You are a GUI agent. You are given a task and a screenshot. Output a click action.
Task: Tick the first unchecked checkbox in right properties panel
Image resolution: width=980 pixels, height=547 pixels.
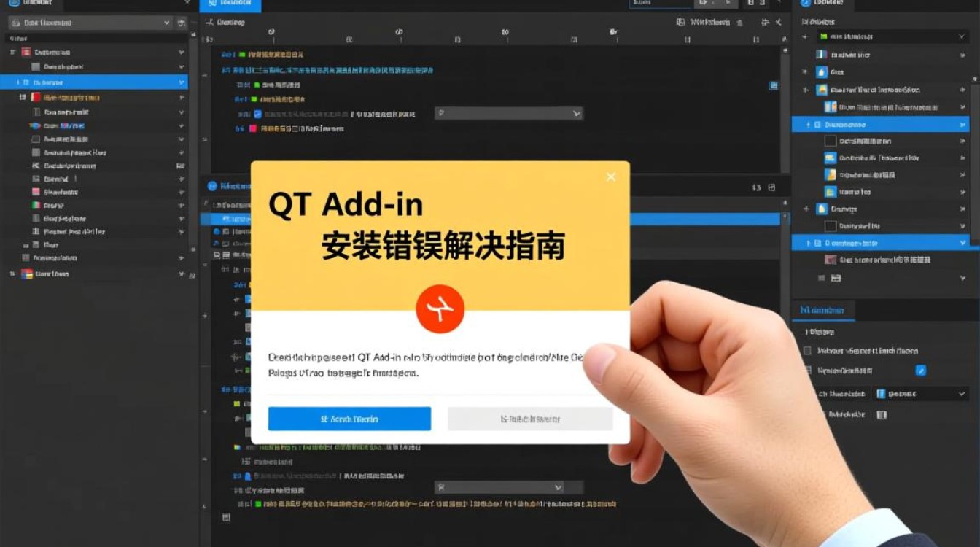(807, 351)
